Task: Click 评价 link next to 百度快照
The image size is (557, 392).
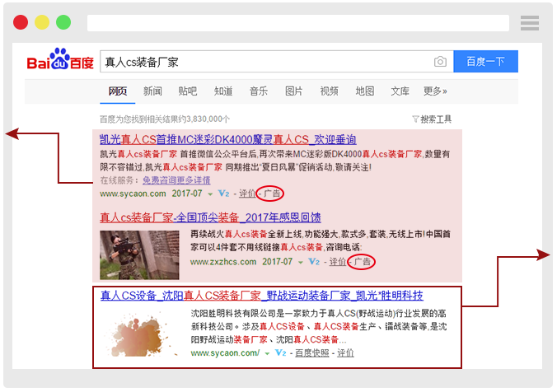Action: pyautogui.click(x=345, y=353)
